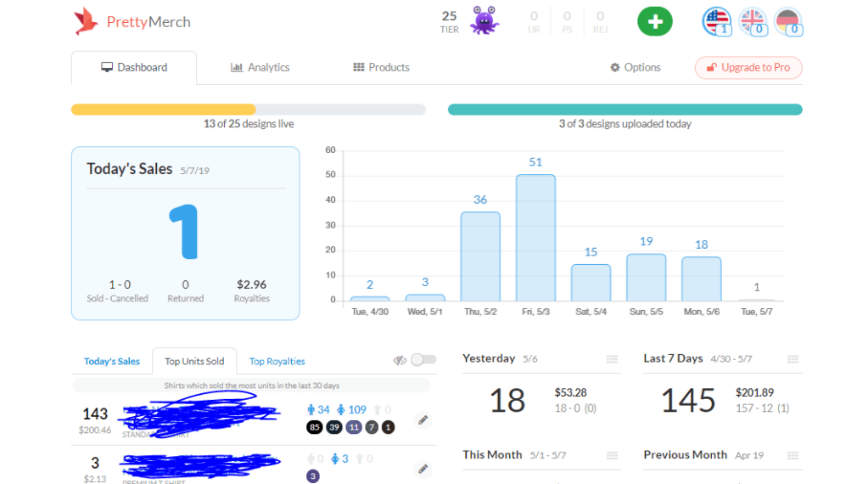Click the green plus add button
Image resolution: width=868 pixels, height=484 pixels.
[654, 22]
